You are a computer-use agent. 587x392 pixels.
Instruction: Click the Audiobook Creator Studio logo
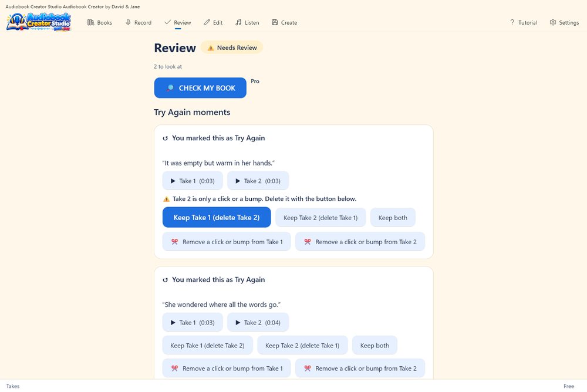coord(39,22)
